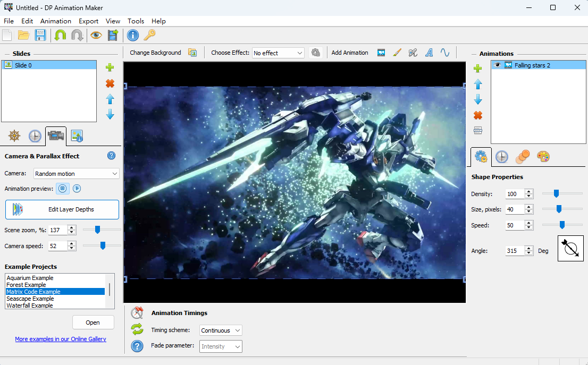
Task: Move Falling stars 2 animation down
Action: [x=478, y=99]
